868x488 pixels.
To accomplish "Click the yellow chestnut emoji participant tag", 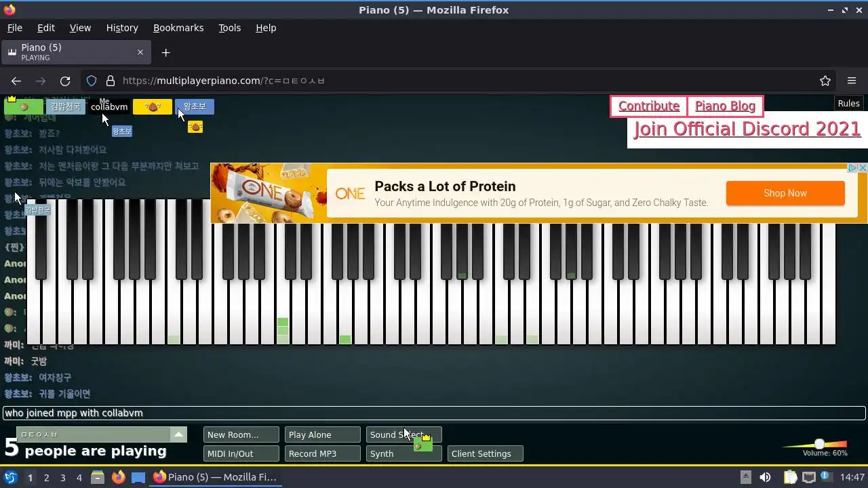I will point(153,106).
